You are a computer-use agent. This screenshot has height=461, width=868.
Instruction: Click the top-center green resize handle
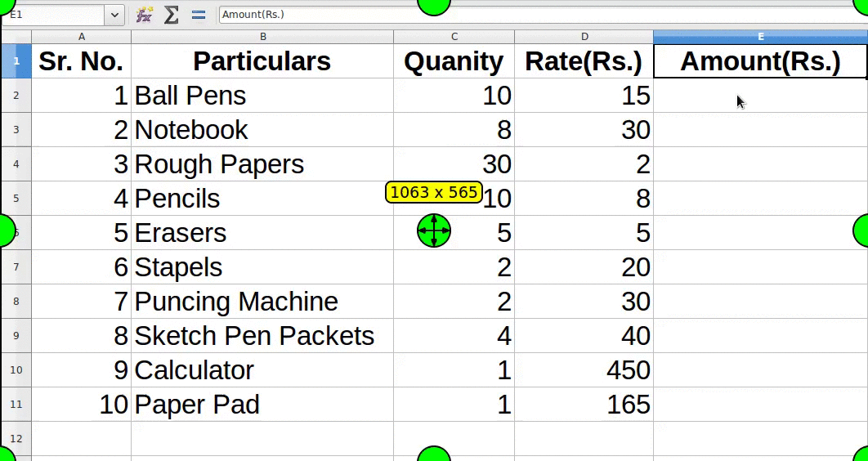click(434, 4)
